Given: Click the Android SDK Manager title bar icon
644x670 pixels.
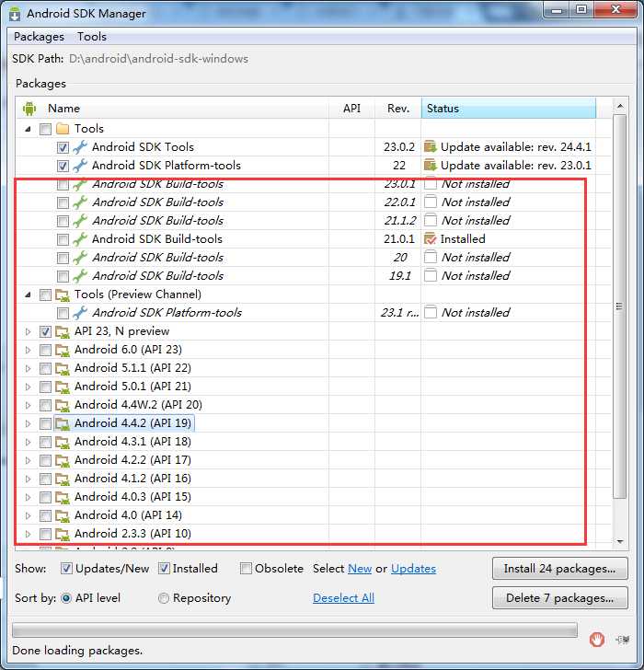Looking at the screenshot, I should point(15,14).
